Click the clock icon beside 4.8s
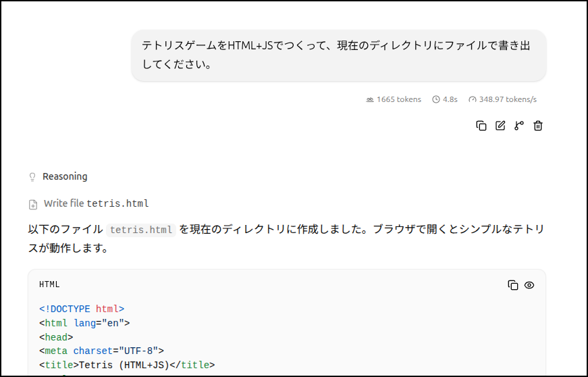588x377 pixels. [435, 99]
